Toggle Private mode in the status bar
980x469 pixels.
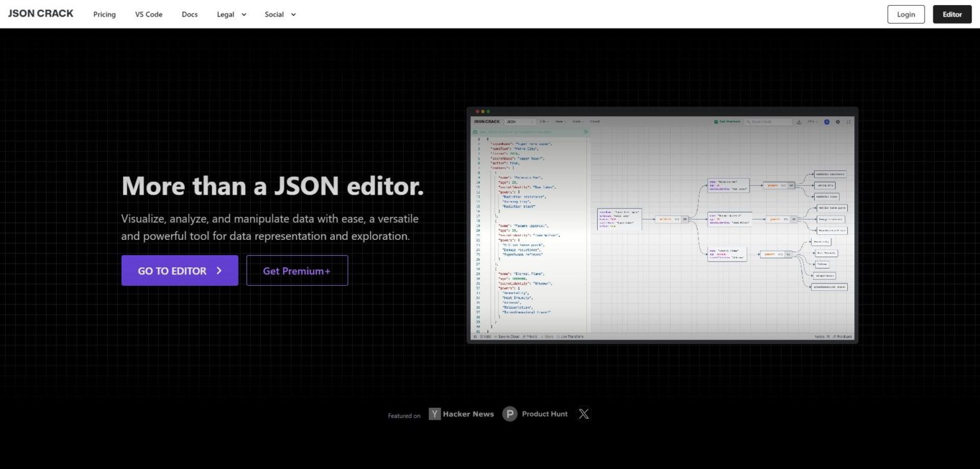pos(530,336)
